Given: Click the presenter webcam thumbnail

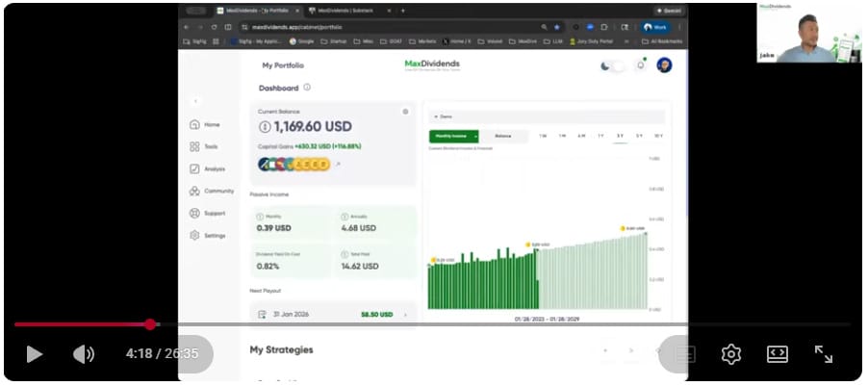Looking at the screenshot, I should click(x=809, y=33).
